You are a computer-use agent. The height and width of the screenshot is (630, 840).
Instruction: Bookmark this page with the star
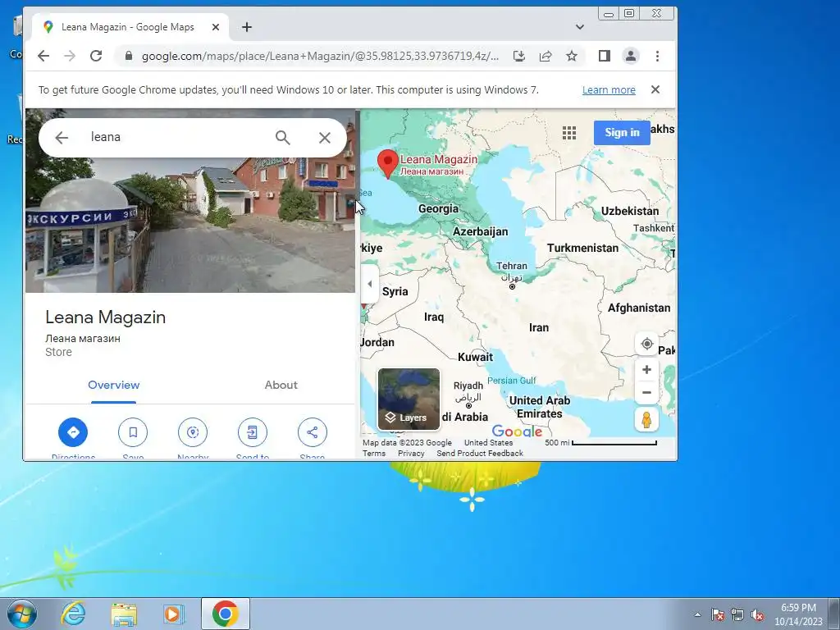click(x=572, y=56)
